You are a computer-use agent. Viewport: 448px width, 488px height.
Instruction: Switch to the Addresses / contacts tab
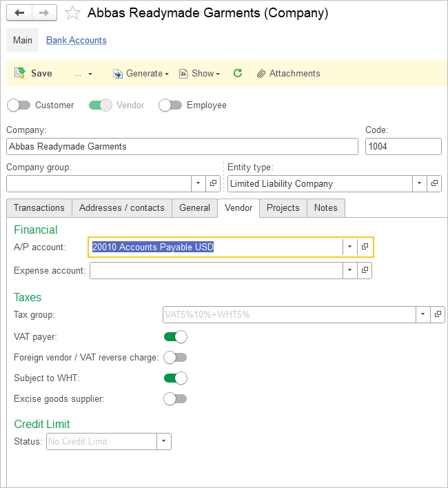(x=122, y=208)
